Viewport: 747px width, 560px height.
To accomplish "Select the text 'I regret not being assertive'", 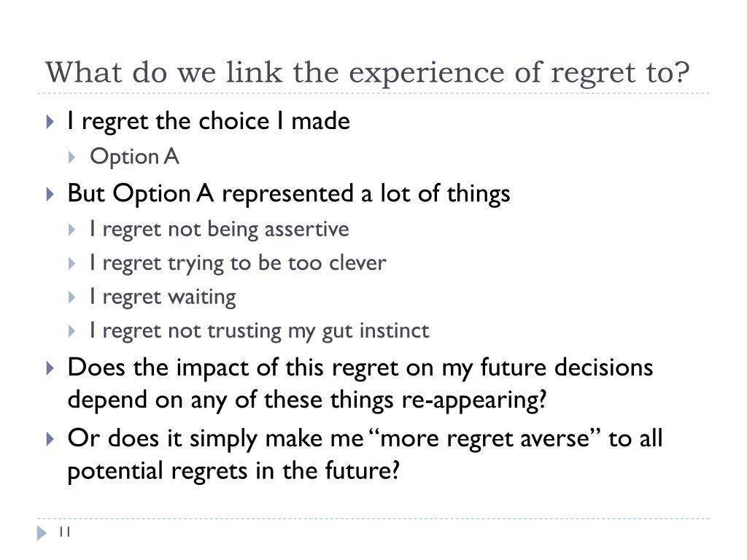I will (220, 230).
